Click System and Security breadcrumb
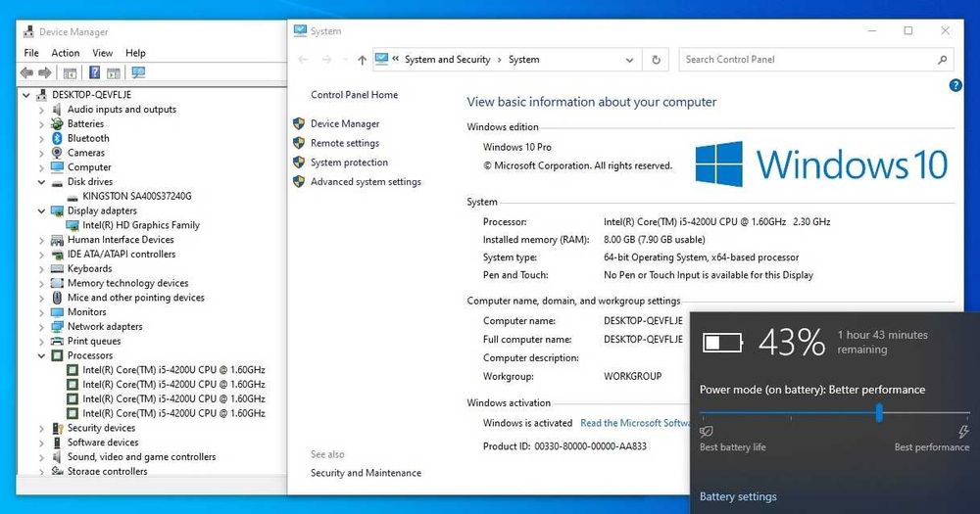 coord(448,60)
